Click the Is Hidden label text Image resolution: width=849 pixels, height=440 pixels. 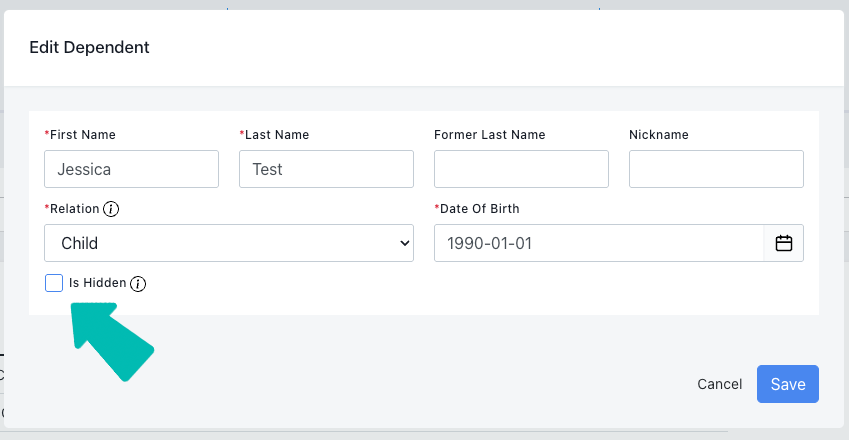(x=97, y=283)
